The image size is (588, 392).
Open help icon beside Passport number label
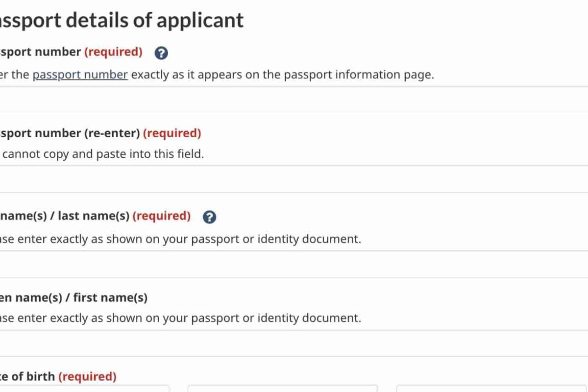(161, 53)
